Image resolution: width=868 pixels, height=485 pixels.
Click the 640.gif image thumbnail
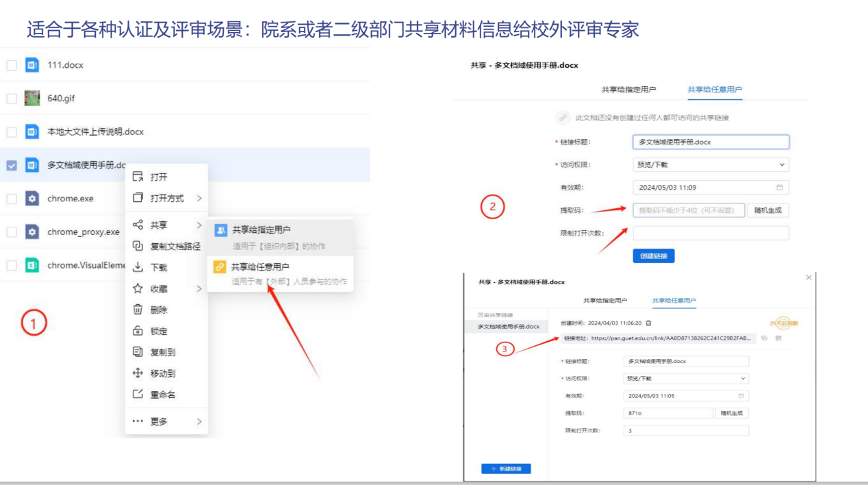[x=32, y=98]
